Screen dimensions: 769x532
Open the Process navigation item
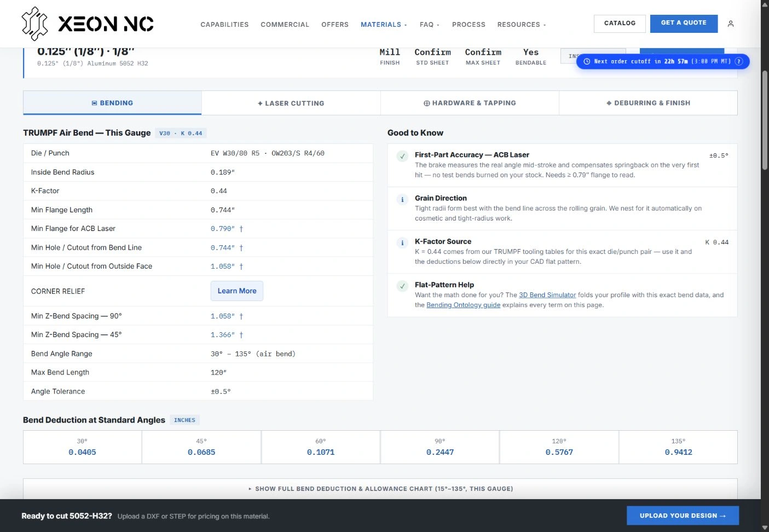pyautogui.click(x=469, y=25)
